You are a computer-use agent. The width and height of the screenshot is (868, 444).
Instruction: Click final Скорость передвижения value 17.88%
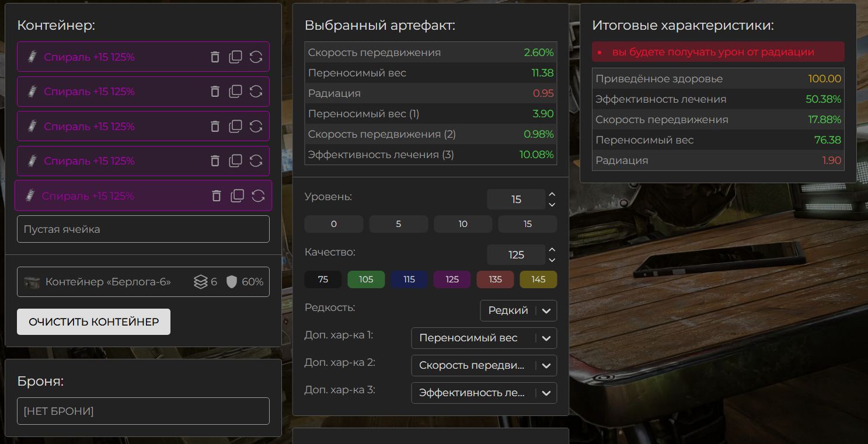tap(824, 120)
